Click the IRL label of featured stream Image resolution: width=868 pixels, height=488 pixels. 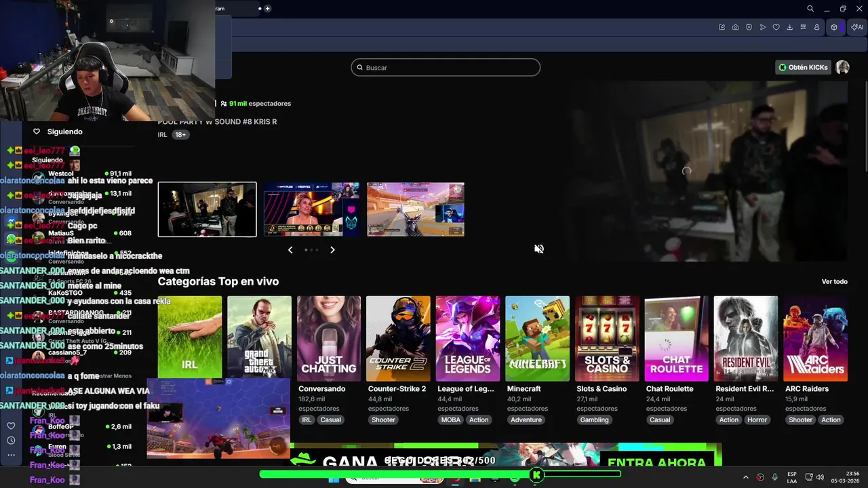click(162, 135)
